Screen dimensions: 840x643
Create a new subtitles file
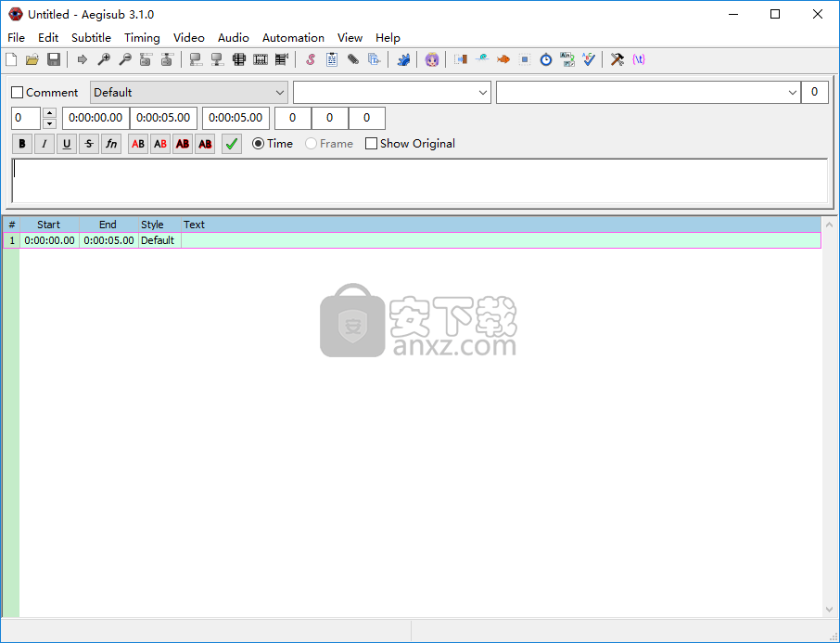pyautogui.click(x=11, y=59)
